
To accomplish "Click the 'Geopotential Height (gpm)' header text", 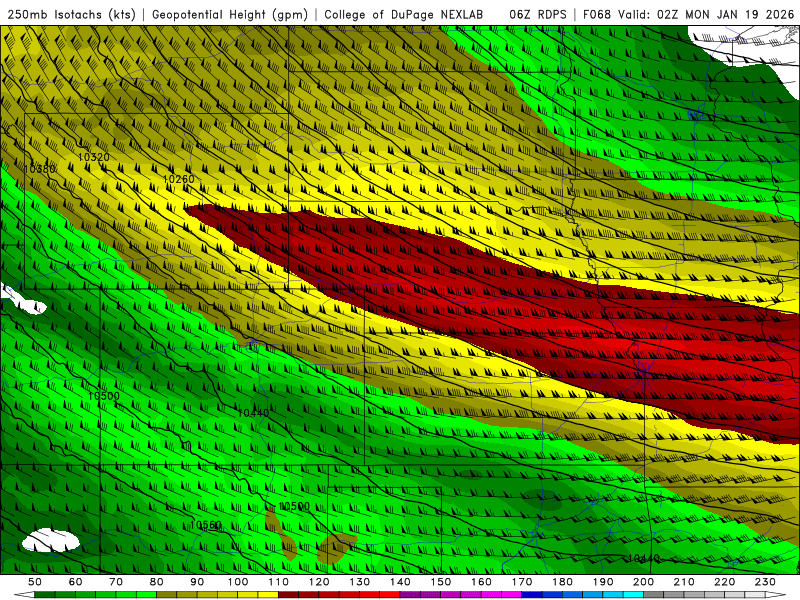I will tap(230, 14).
